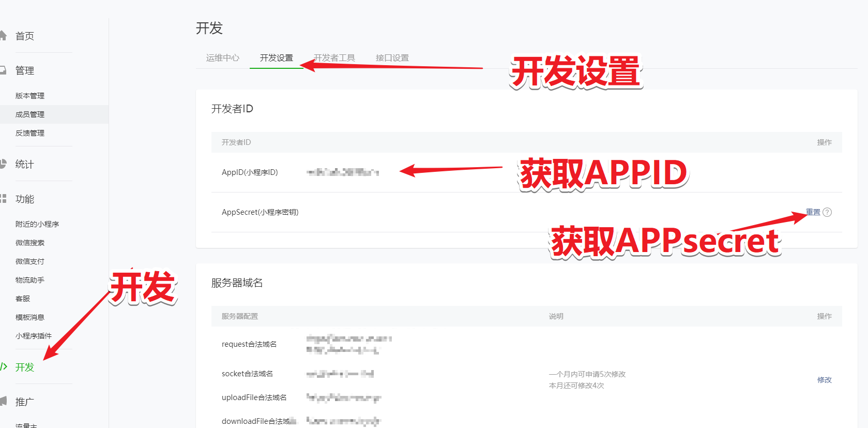Open 模板消息 in the sidebar
The width and height of the screenshot is (868, 428).
pos(30,317)
